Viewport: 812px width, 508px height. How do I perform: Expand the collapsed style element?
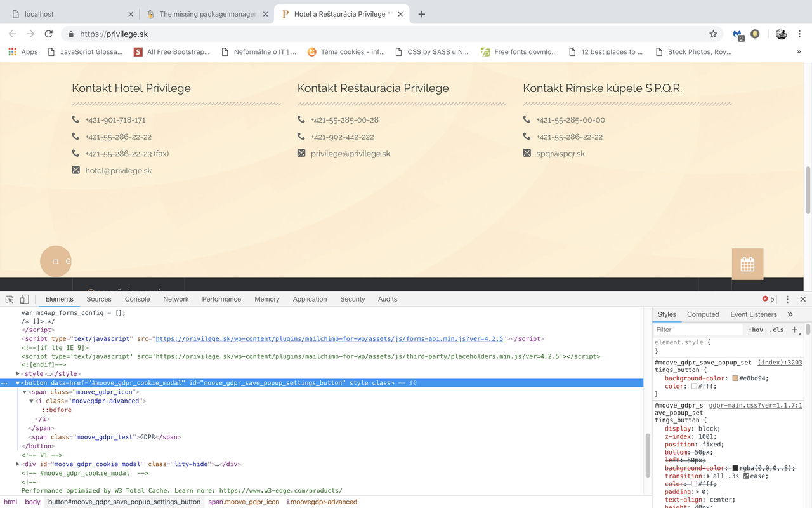click(x=18, y=374)
